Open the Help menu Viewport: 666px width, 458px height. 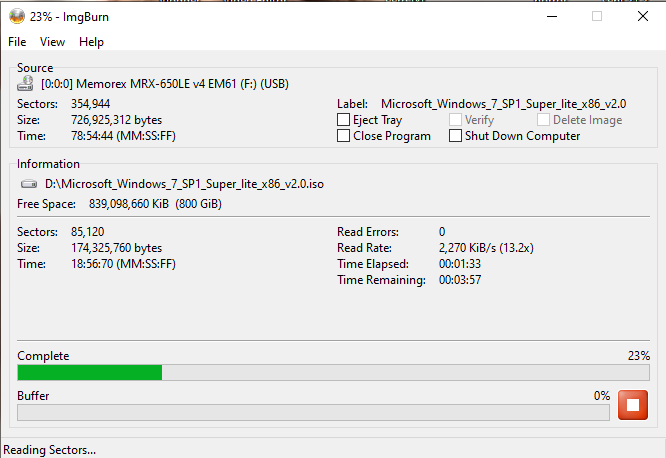(91, 42)
